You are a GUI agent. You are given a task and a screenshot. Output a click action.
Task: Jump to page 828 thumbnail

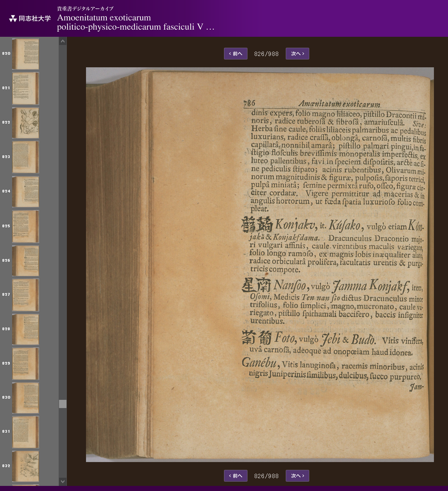[x=25, y=329]
